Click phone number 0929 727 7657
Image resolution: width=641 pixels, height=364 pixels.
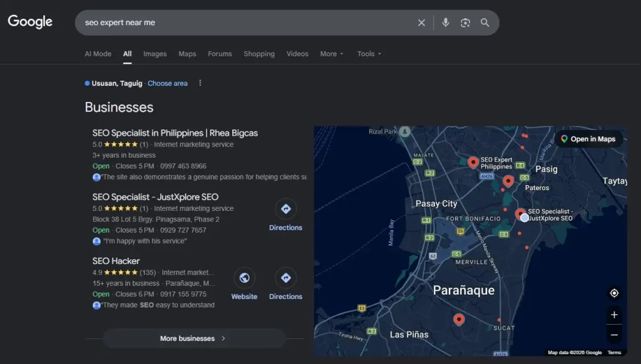[183, 230]
